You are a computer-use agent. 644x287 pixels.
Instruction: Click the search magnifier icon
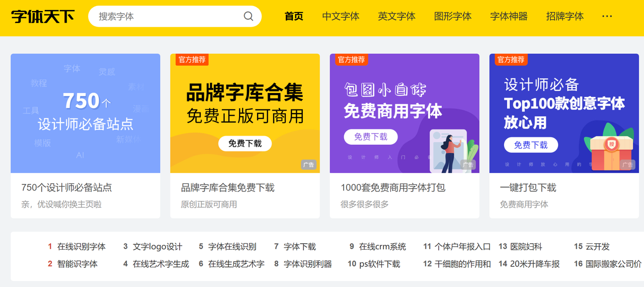click(249, 16)
